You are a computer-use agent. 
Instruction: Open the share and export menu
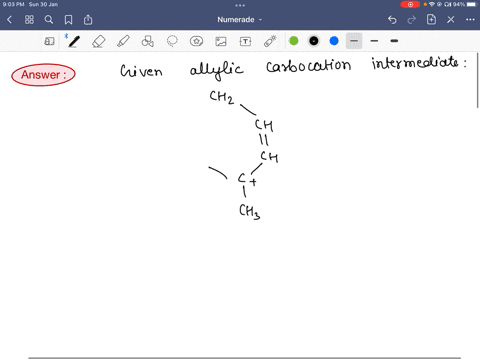88,20
